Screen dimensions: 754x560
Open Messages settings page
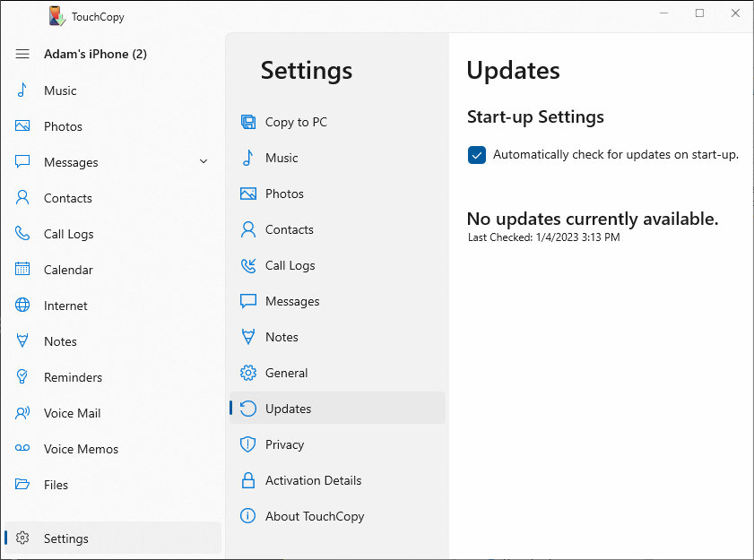pos(338,301)
